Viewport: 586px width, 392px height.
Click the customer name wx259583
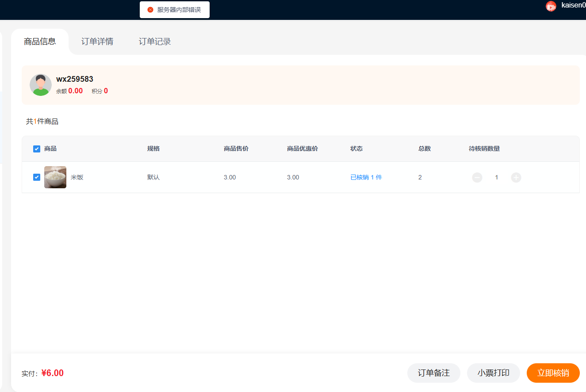75,79
